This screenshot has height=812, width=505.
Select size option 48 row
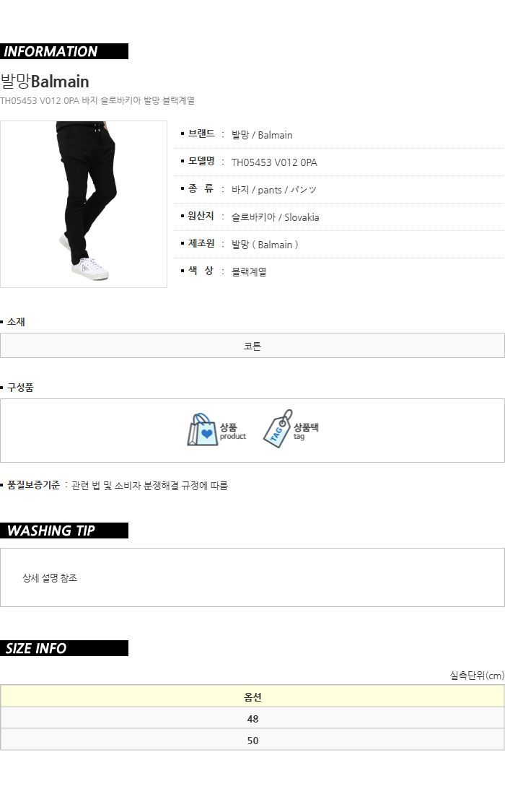coord(252,718)
